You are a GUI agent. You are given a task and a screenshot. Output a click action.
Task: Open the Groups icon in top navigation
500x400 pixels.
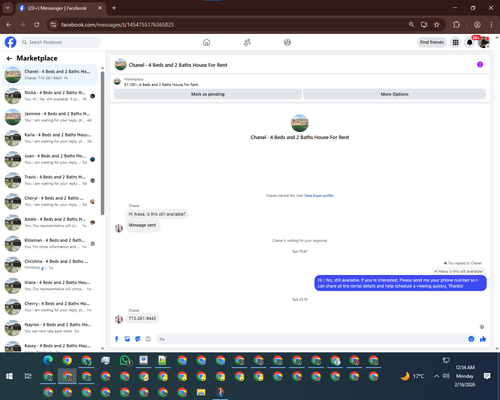coord(287,42)
